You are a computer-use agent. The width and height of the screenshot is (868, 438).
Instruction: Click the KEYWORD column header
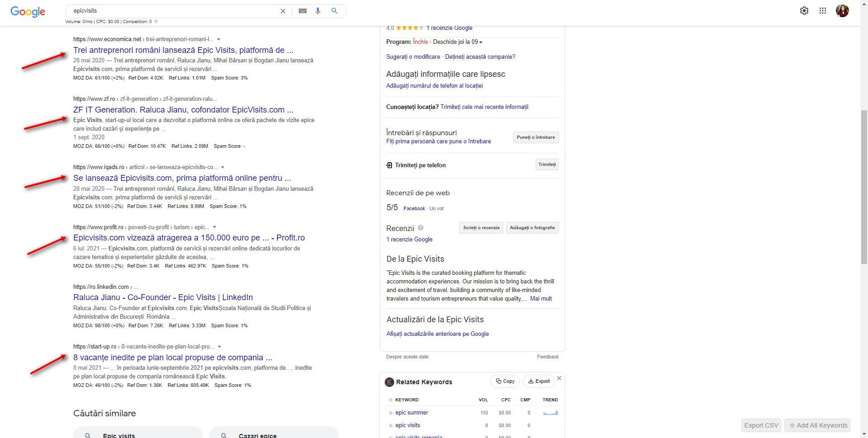(x=407, y=400)
